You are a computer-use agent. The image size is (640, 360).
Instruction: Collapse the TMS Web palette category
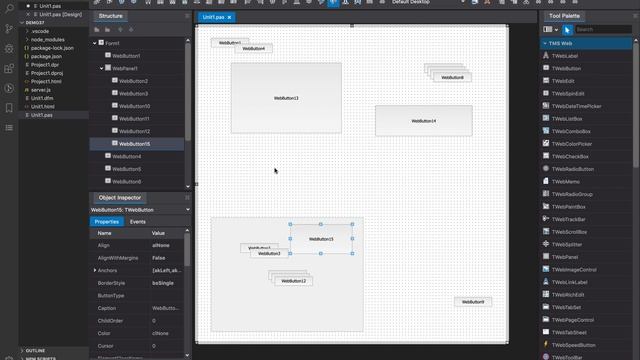point(545,43)
